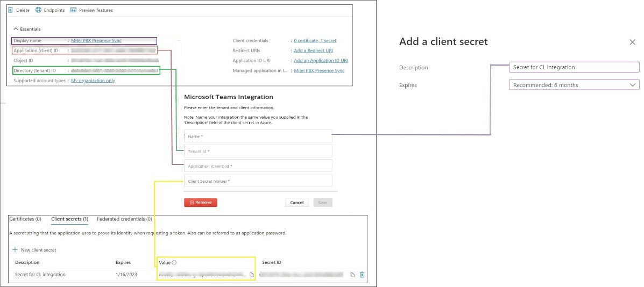Switch to the Certificates (0) tab

pyautogui.click(x=25, y=219)
